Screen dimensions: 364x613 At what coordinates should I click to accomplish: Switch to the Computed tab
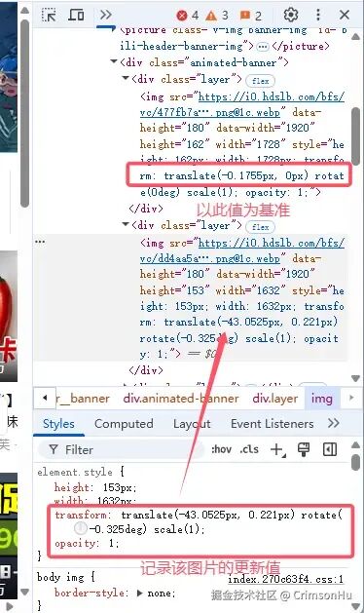click(124, 424)
